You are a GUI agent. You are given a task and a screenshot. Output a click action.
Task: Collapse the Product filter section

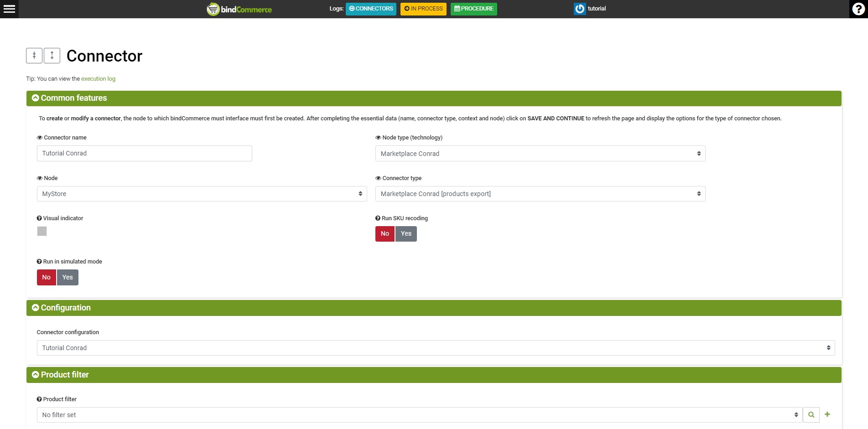(434, 375)
